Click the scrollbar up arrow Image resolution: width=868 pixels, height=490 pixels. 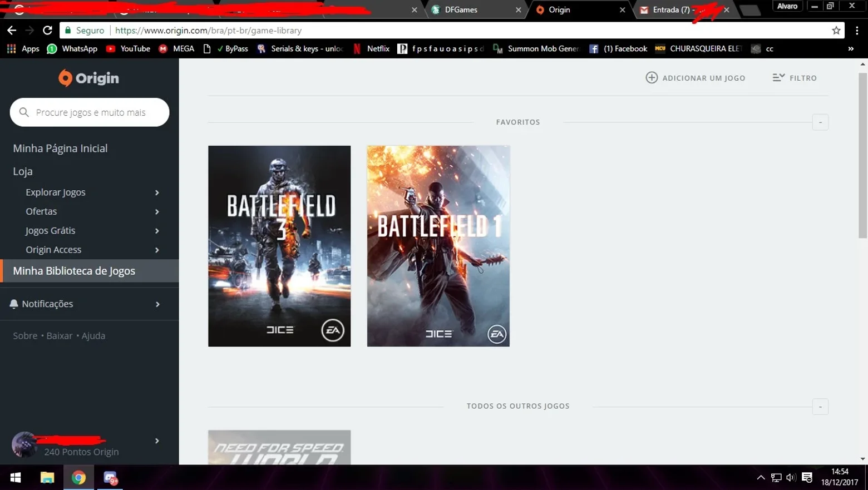[x=862, y=64]
